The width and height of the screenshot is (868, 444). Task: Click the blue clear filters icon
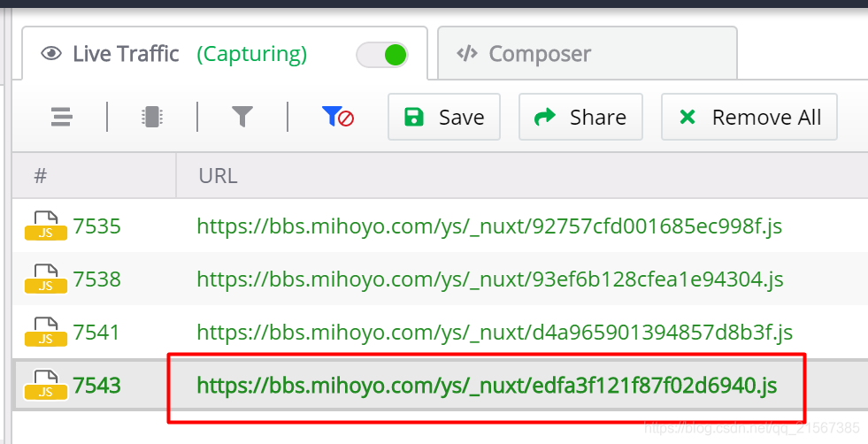coord(338,117)
